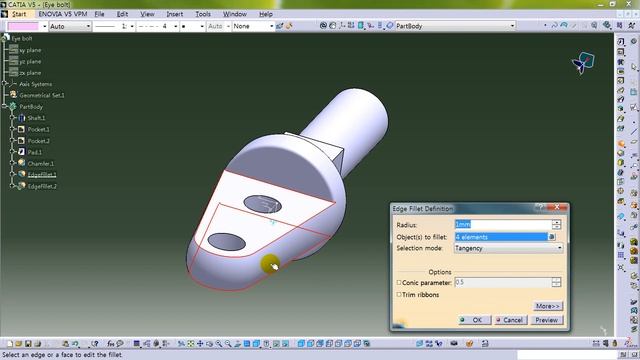The image size is (640, 360).
Task: Expand the Shaft.1 tree node
Action: click(13, 118)
